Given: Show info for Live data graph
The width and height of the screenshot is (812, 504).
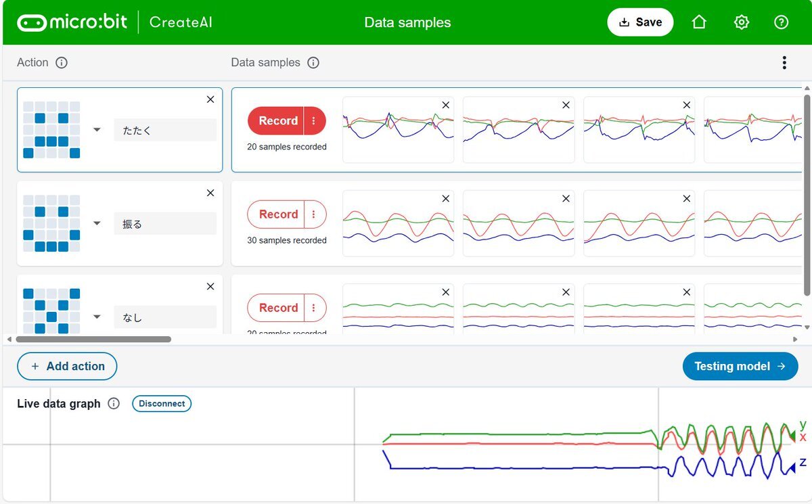Looking at the screenshot, I should click(x=114, y=404).
